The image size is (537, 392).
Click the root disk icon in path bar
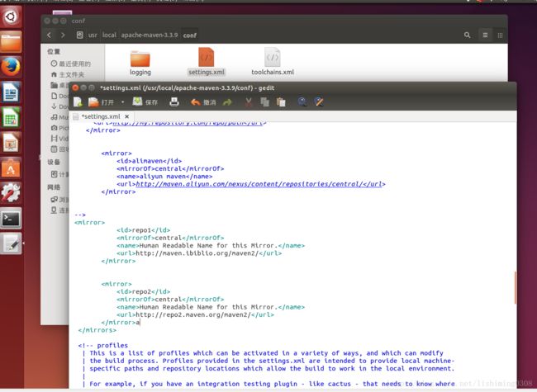tap(79, 35)
